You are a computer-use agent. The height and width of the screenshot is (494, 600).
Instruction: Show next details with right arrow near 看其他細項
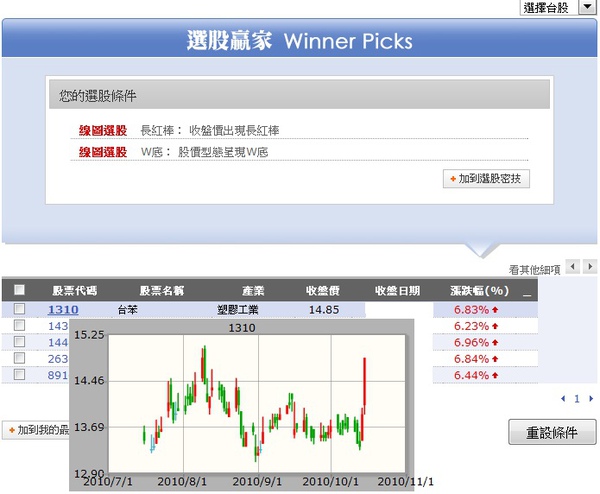[x=590, y=266]
